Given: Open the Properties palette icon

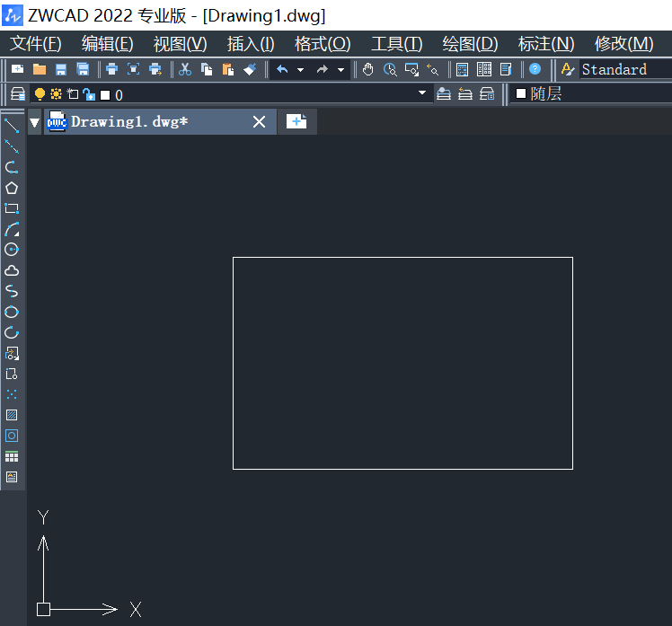Looking at the screenshot, I should [462, 69].
